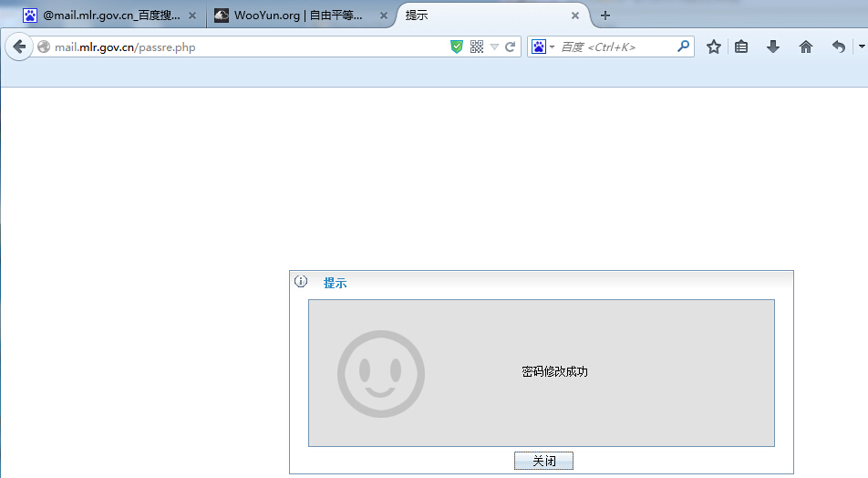
Task: Expand the address bar history dropdown arrow
Action: click(494, 47)
